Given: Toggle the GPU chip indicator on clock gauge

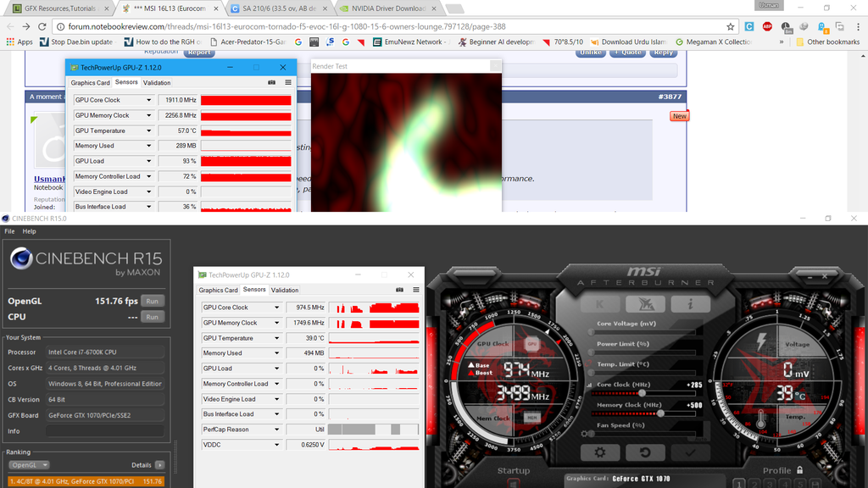Looking at the screenshot, I should point(532,344).
